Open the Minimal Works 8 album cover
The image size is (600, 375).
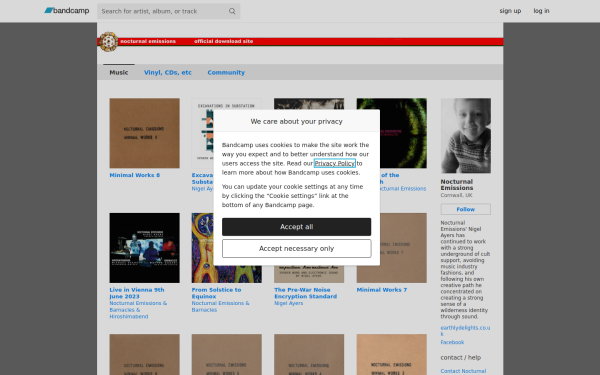click(x=144, y=133)
